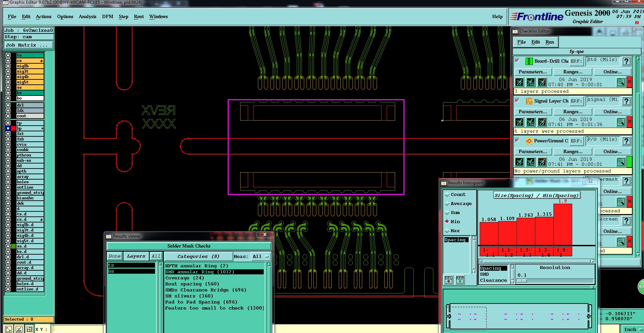The width and height of the screenshot is (644, 333).
Task: Select the Pad to Pad Spacing category
Action: pyautogui.click(x=201, y=302)
